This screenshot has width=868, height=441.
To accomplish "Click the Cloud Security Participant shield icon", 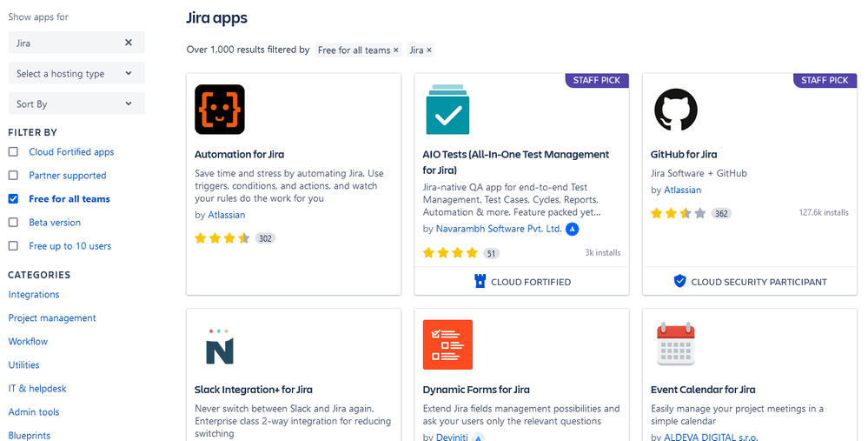I will click(x=679, y=282).
